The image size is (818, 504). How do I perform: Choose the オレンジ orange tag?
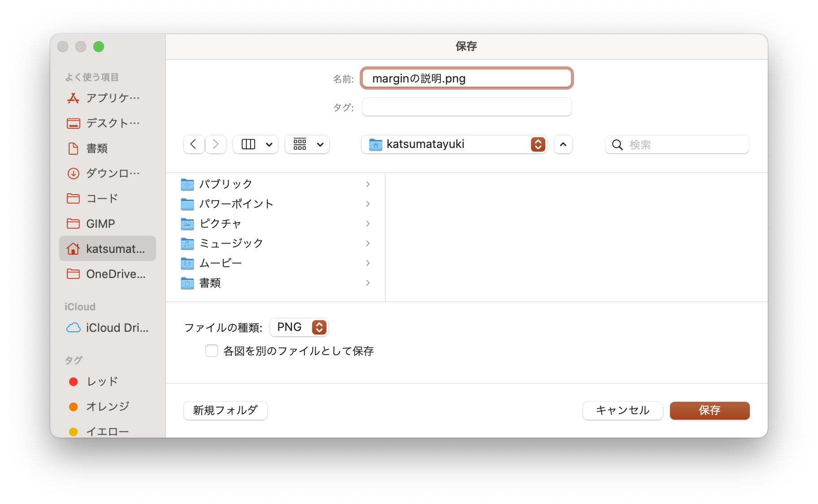[x=108, y=406]
